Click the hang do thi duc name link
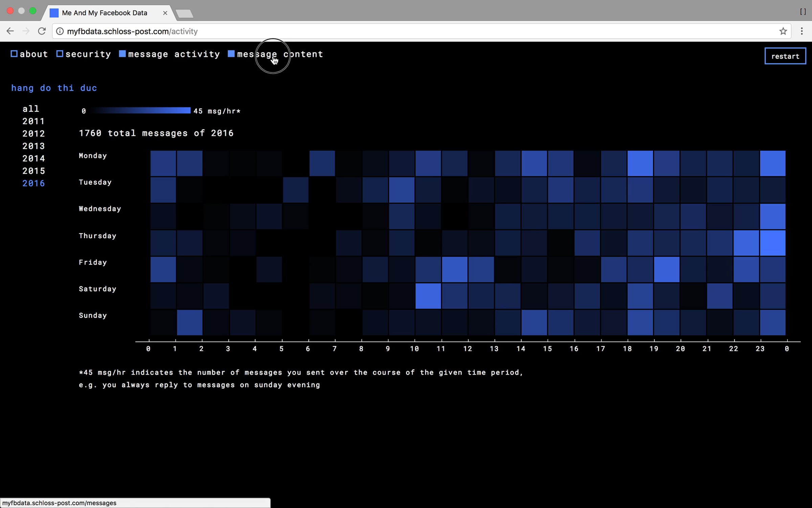The image size is (812, 508). pyautogui.click(x=54, y=88)
